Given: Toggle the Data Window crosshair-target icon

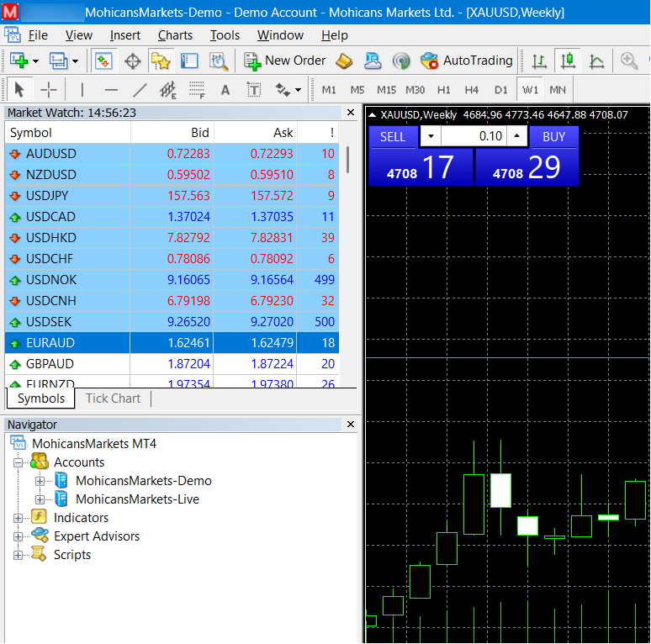Looking at the screenshot, I should click(133, 61).
